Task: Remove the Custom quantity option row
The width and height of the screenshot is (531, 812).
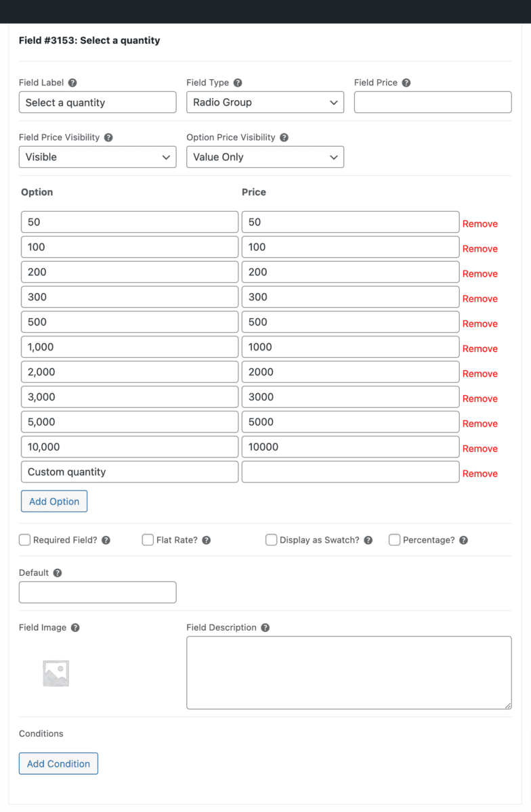Action: pyautogui.click(x=480, y=474)
